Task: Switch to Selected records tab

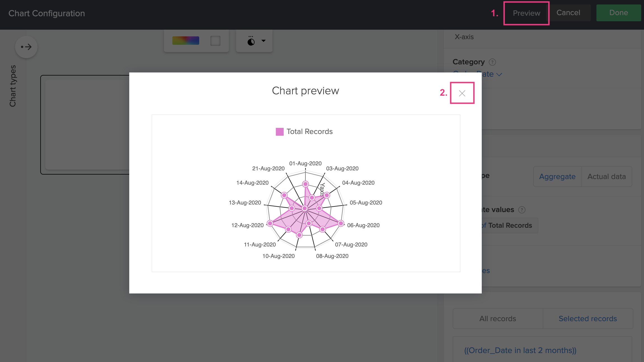Action: [x=587, y=318]
